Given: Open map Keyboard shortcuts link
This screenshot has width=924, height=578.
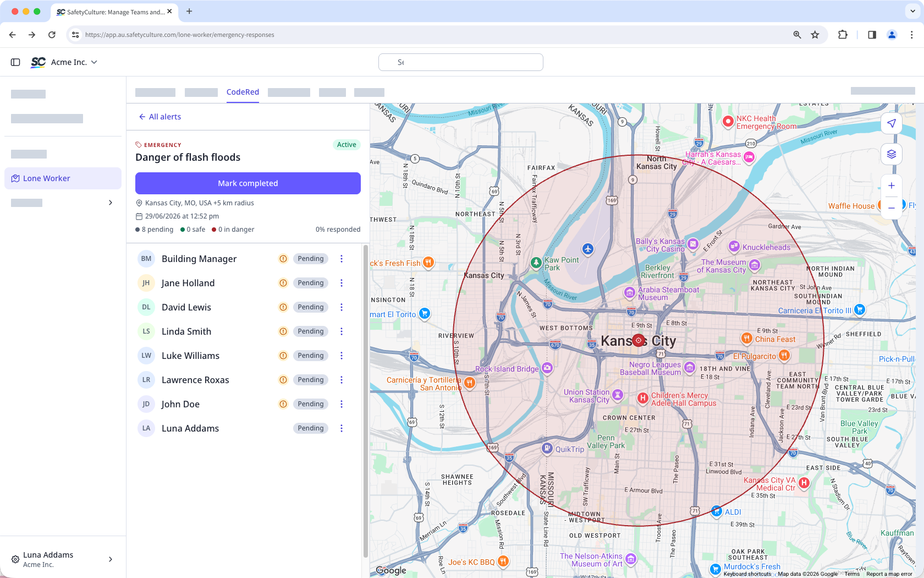Looking at the screenshot, I should tap(747, 574).
